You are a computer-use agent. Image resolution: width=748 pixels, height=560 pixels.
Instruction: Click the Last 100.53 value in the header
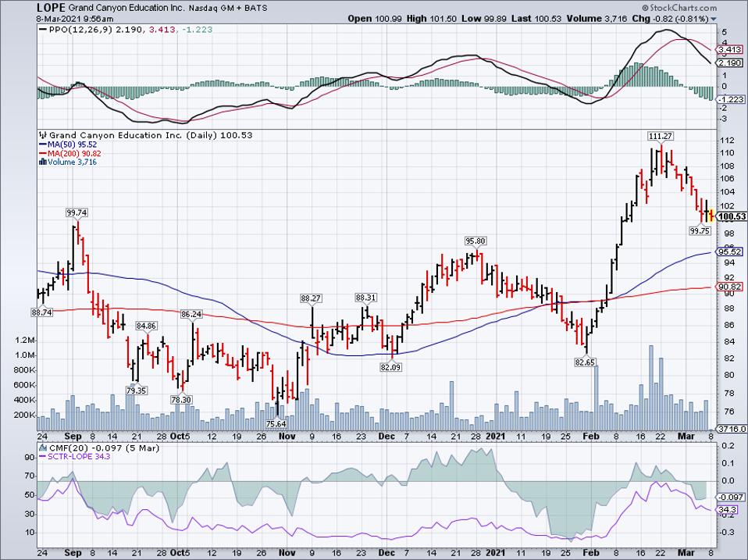536,19
